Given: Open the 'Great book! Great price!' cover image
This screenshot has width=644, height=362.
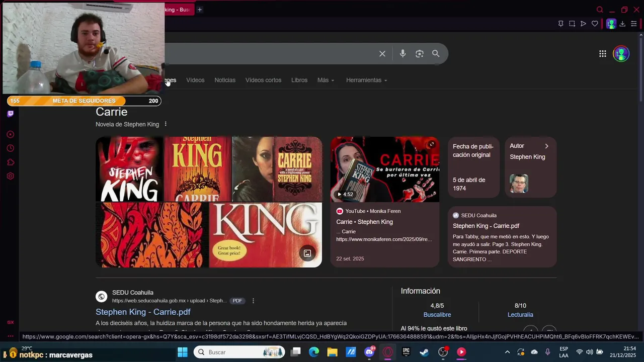Looking at the screenshot, I should pos(265,235).
